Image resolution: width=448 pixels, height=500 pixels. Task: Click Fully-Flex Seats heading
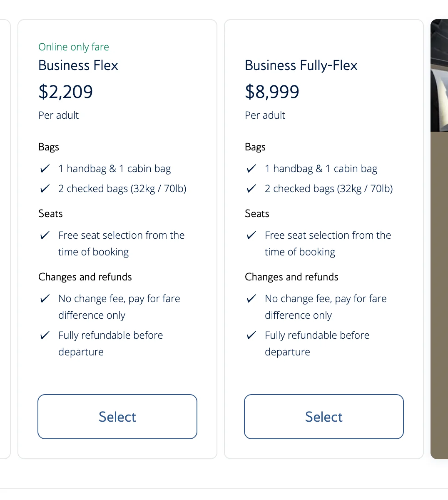tap(257, 214)
